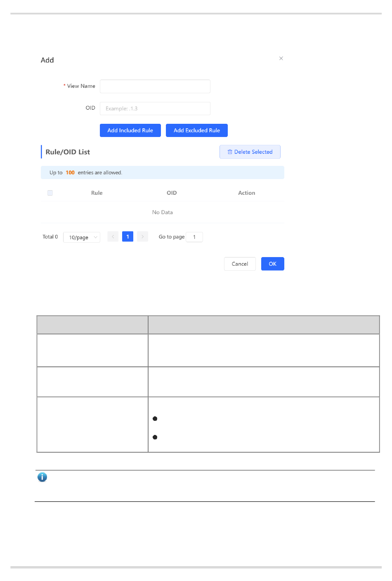392x581 pixels.
Task: Go to next page arrow
Action: (x=142, y=236)
